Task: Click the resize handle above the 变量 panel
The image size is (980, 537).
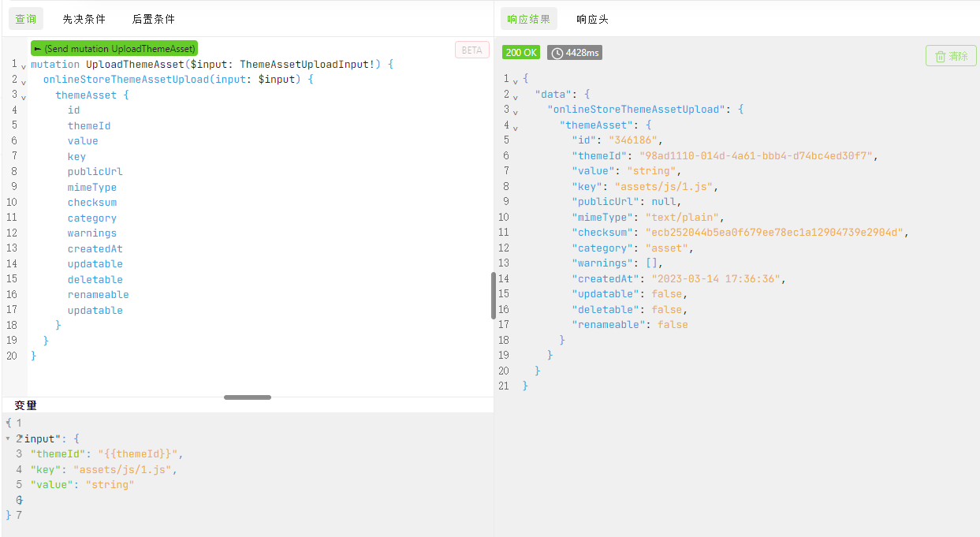Action: (x=247, y=397)
